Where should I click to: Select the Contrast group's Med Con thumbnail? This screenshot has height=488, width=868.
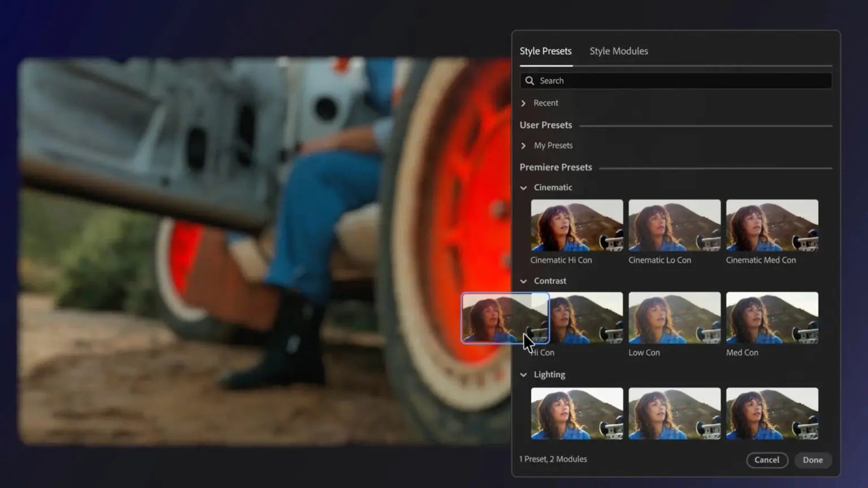(772, 318)
